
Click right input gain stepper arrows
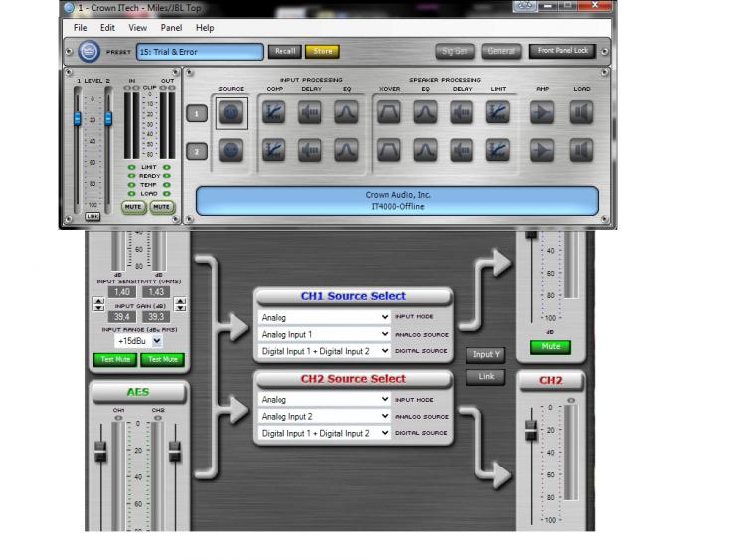(x=180, y=304)
